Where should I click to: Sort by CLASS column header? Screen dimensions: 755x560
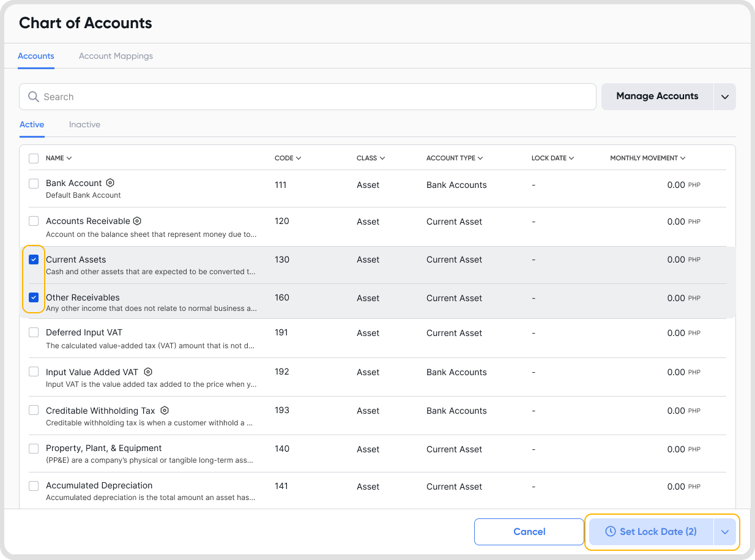pyautogui.click(x=371, y=158)
